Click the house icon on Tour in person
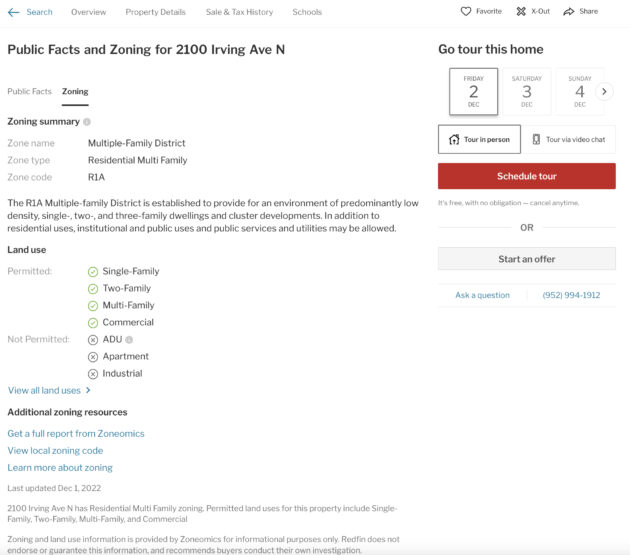Image resolution: width=630 pixels, height=555 pixels. point(454,139)
